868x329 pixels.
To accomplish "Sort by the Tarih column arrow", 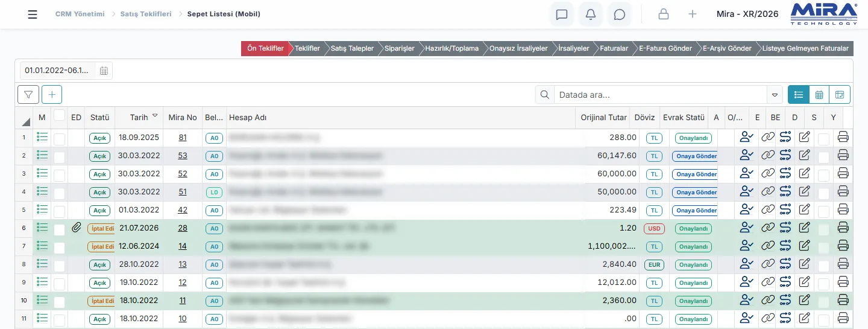I will (155, 115).
